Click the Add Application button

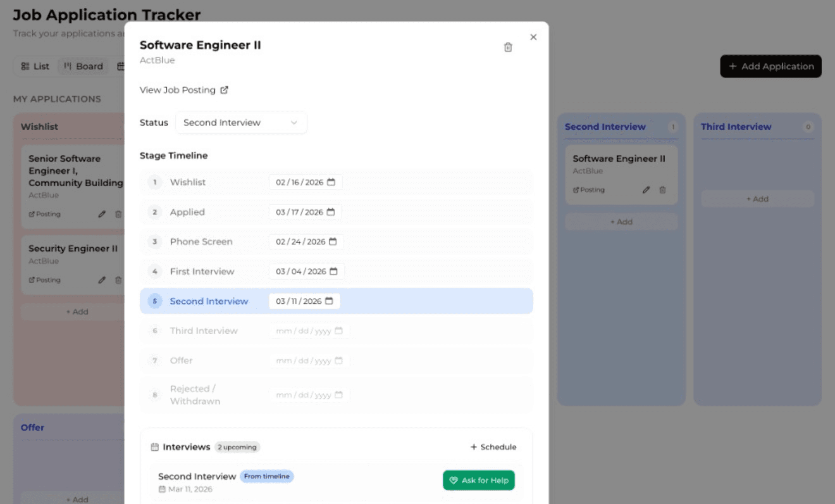[770, 66]
